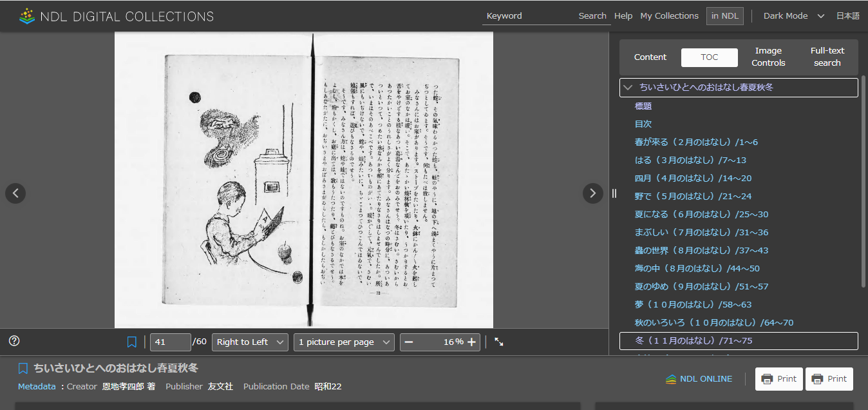868x410 pixels.
Task: Toggle the bookmark next to the book title
Action: pyautogui.click(x=23, y=367)
